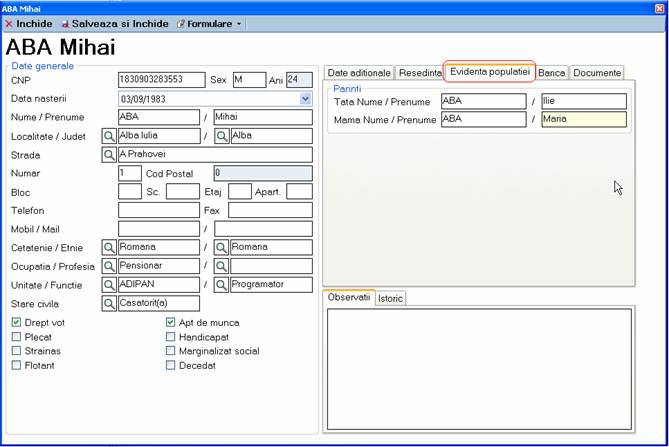Open the Unitate search lookup icon
The width and height of the screenshot is (669, 447).
(x=109, y=285)
